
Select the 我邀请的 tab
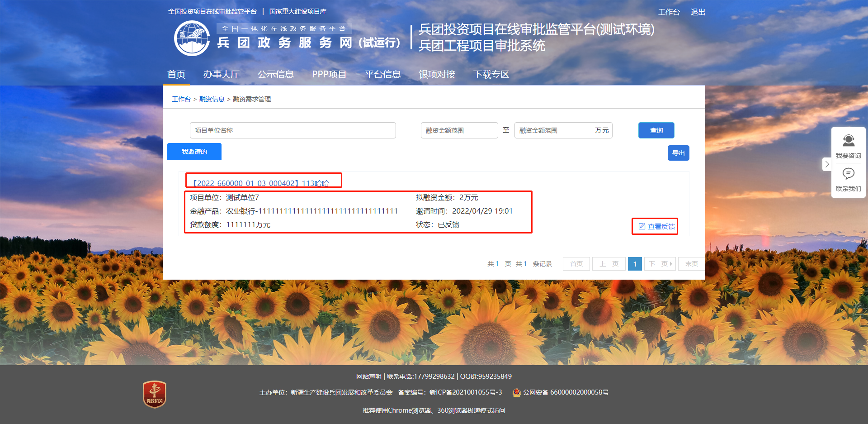(194, 152)
